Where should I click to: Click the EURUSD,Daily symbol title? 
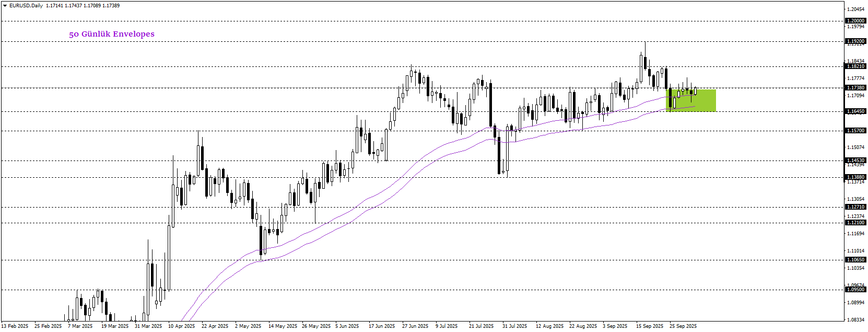26,6
